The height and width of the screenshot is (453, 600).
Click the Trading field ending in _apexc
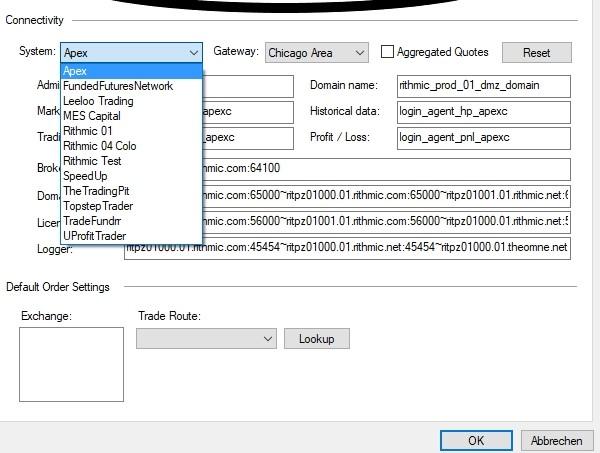[x=248, y=138]
